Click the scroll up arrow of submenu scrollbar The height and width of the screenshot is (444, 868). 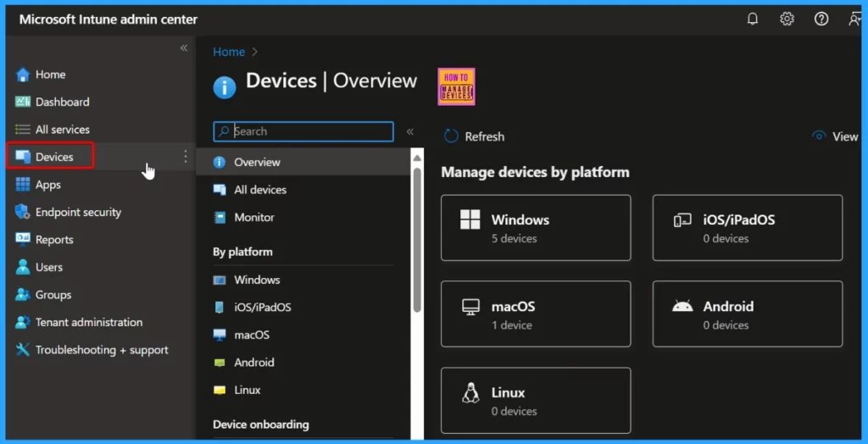417,158
